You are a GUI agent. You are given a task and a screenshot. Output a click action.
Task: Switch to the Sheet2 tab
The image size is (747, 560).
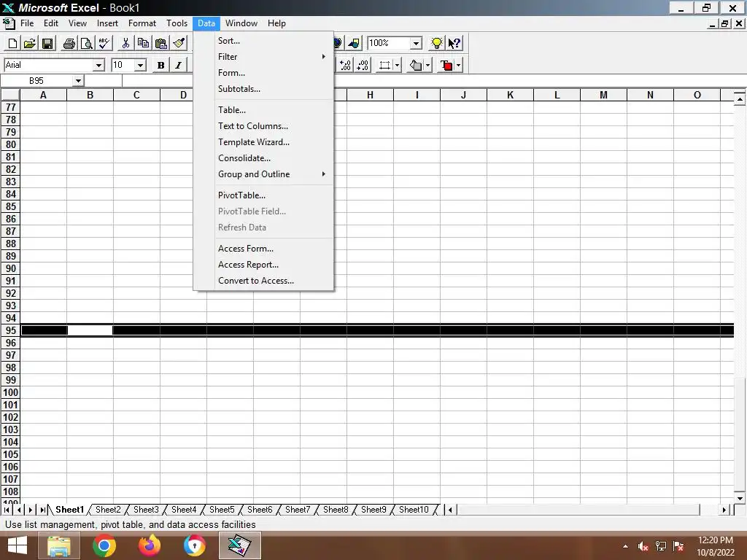(108, 510)
